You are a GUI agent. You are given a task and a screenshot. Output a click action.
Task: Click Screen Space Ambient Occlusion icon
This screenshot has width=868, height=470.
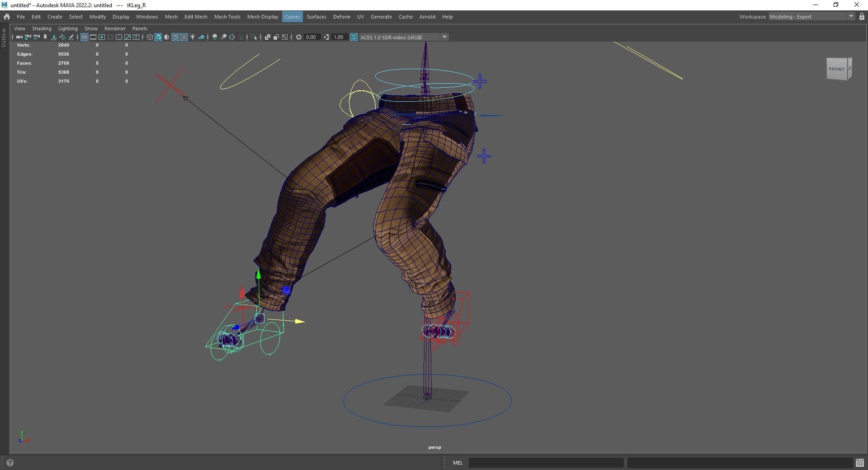pyautogui.click(x=215, y=37)
